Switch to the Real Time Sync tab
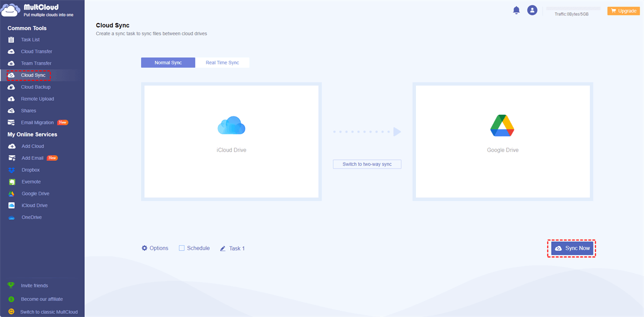The height and width of the screenshot is (317, 644). pos(222,63)
